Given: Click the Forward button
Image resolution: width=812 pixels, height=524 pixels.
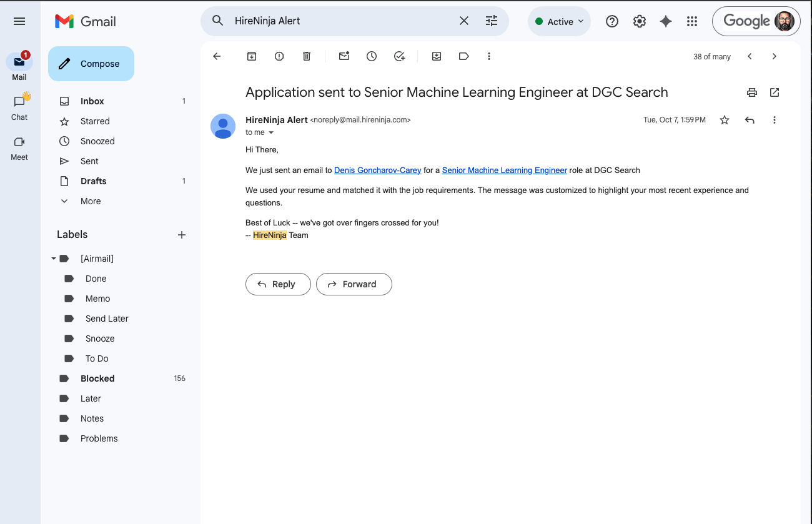Looking at the screenshot, I should tap(354, 284).
